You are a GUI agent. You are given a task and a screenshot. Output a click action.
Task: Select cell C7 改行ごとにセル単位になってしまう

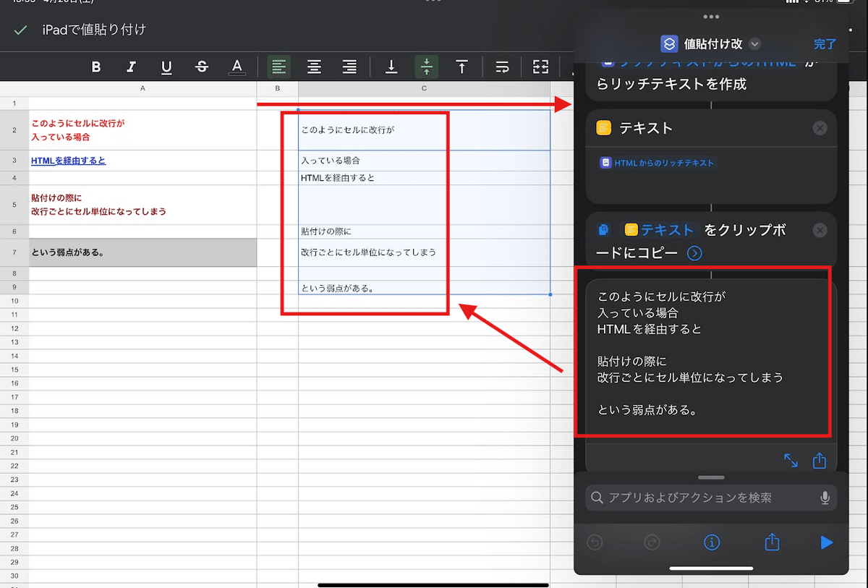click(x=424, y=252)
